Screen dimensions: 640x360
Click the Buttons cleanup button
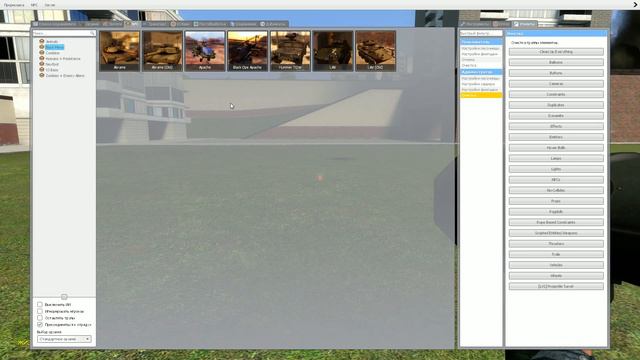tap(556, 73)
